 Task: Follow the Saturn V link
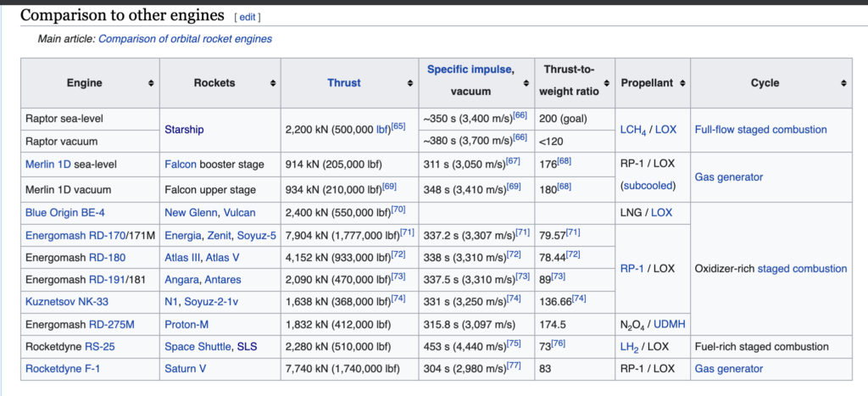tap(186, 369)
